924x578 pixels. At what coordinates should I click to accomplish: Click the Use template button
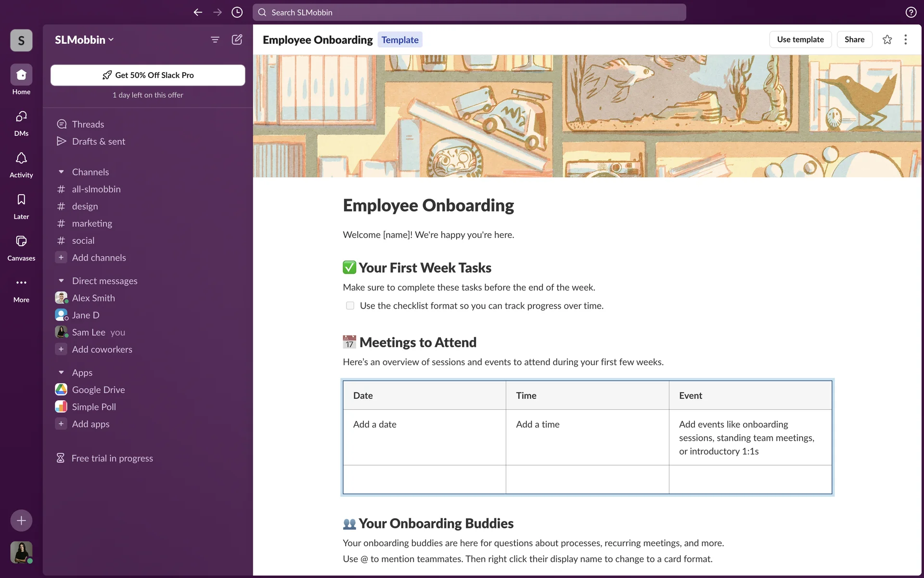click(x=800, y=39)
